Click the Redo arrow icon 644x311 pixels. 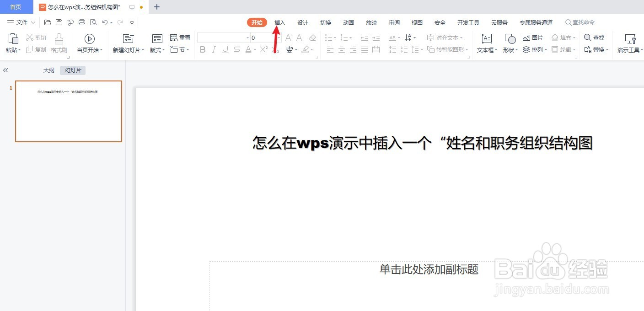tap(120, 22)
